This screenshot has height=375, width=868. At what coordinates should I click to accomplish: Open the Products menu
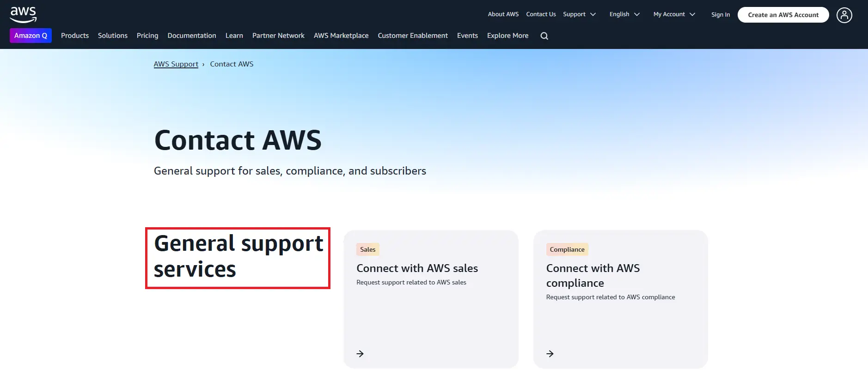coord(75,36)
